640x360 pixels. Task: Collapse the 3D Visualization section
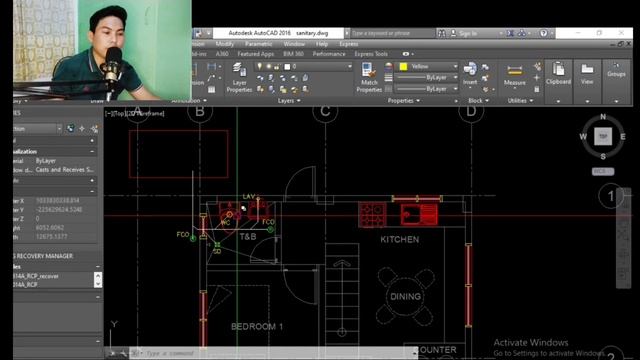point(92,151)
